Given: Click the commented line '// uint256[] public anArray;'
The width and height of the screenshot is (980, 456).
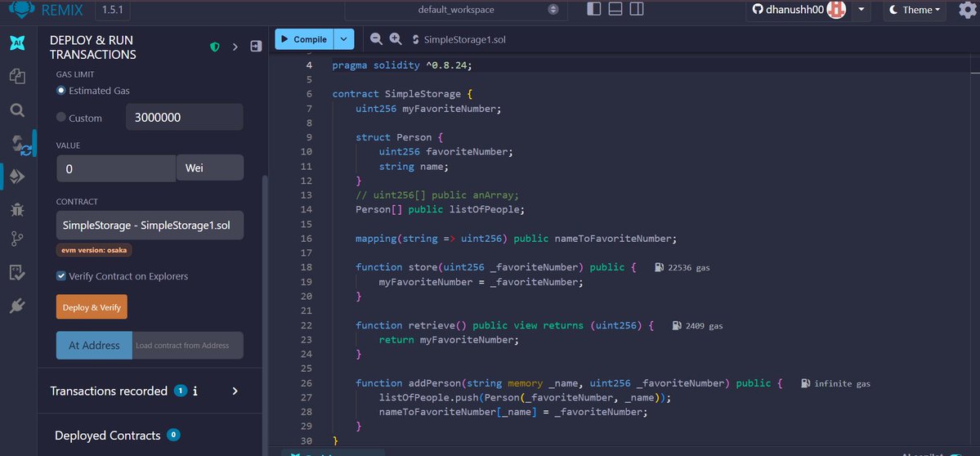Looking at the screenshot, I should [x=437, y=194].
